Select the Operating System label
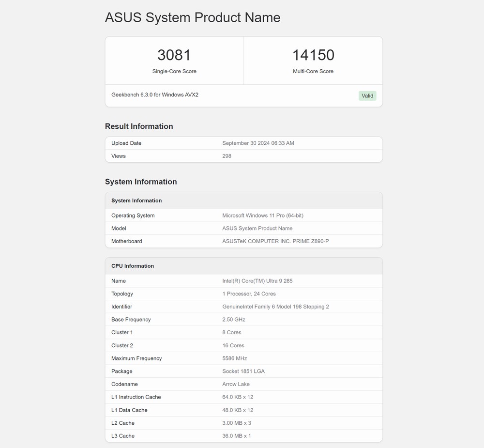Screen dimensions: 484x448 pos(133,216)
